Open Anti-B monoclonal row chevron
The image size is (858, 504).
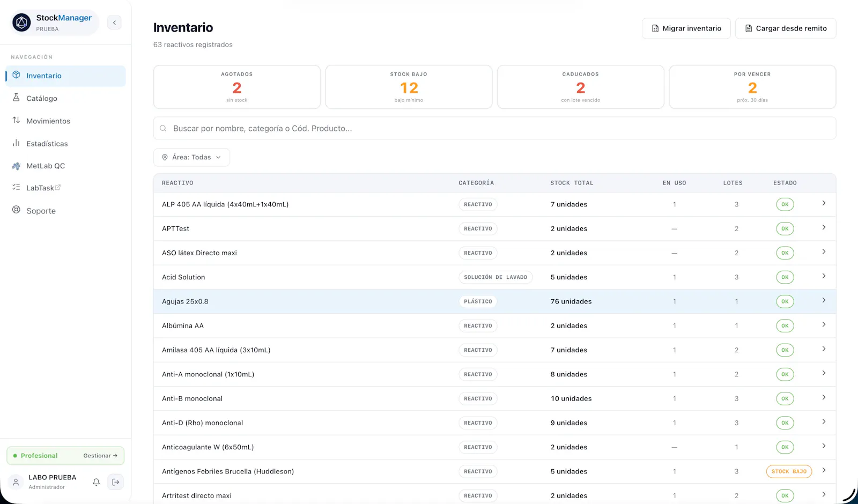coord(824,397)
